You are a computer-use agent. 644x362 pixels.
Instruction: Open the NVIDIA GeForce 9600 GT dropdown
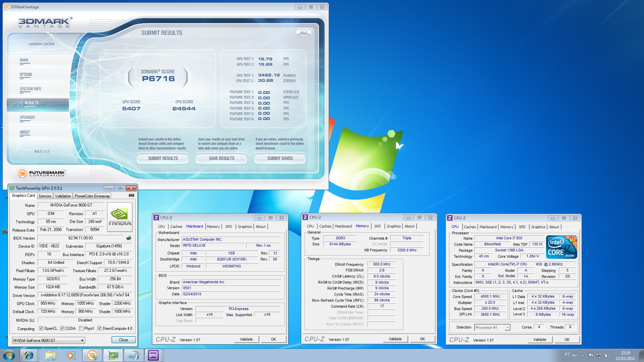pyautogui.click(x=49, y=340)
